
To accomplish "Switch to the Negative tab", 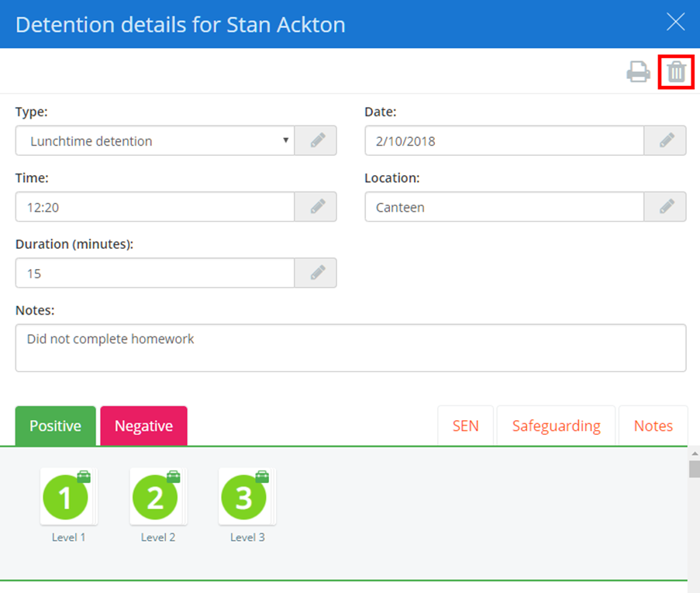I will point(143,426).
